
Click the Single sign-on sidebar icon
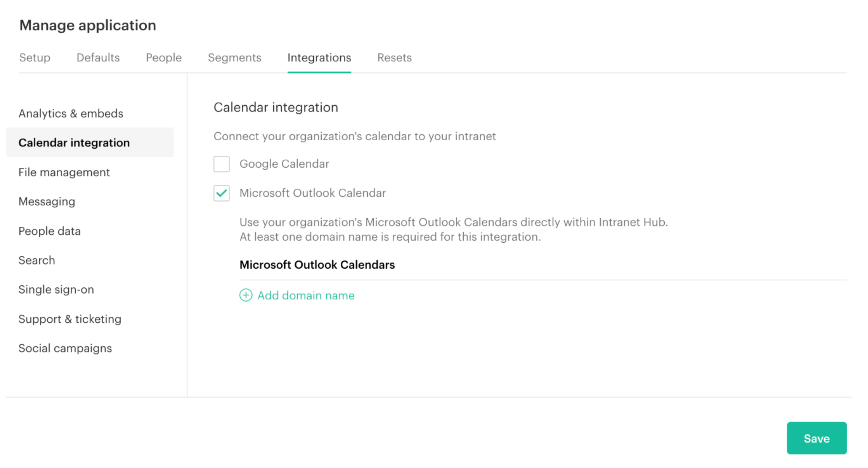tap(55, 289)
